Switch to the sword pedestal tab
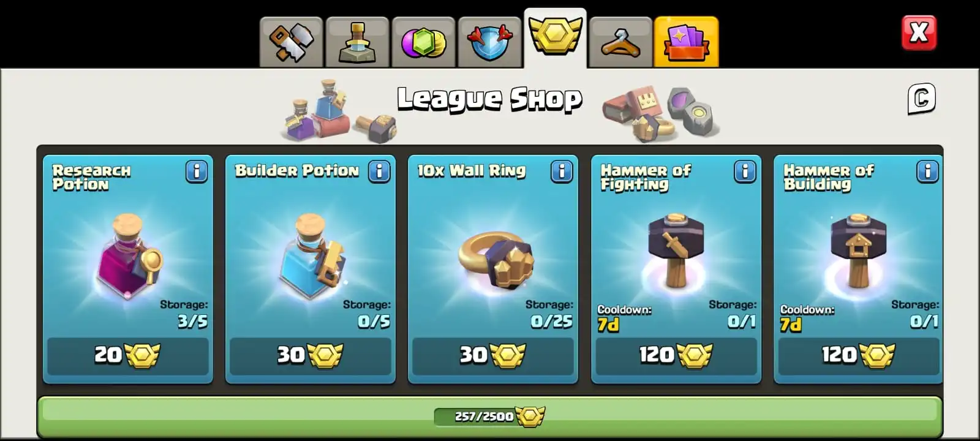The width and height of the screenshot is (980, 441). [357, 42]
